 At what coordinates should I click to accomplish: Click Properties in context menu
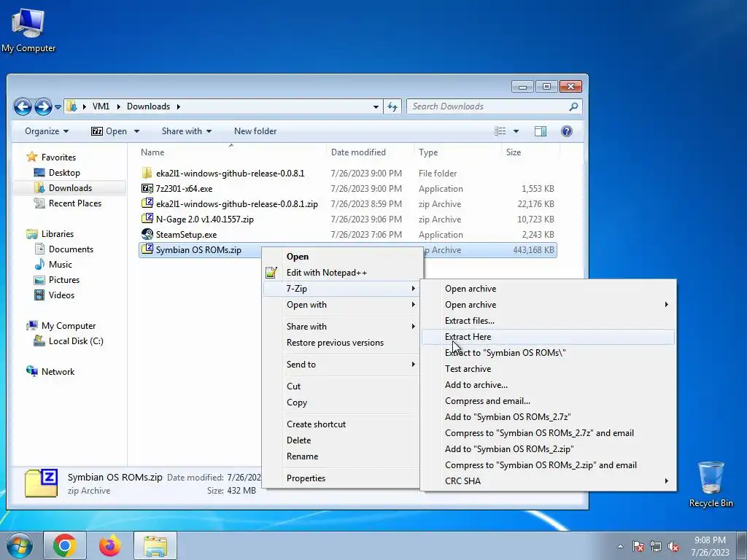(341, 478)
